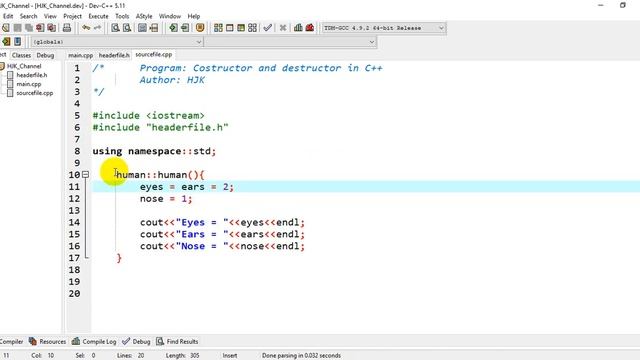This screenshot has width=640, height=360.
Task: Switch to the main.cpp editor tab
Action: 80,55
